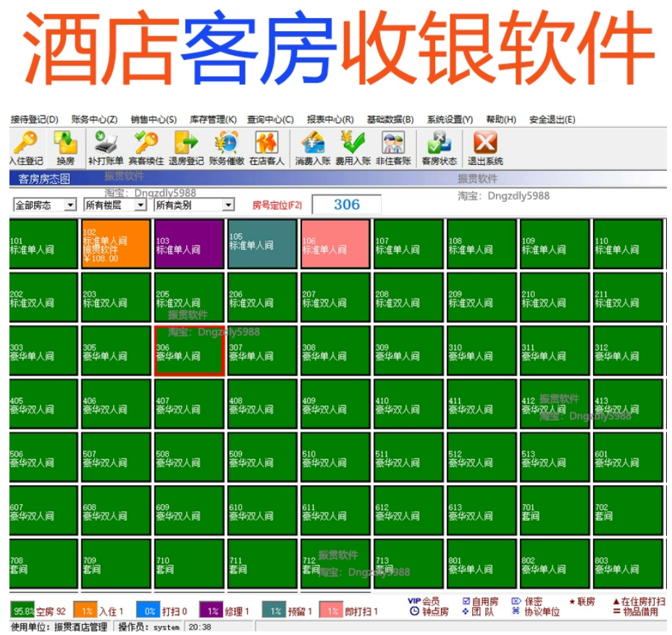Select suite room 708
The image size is (672, 635).
click(43, 564)
